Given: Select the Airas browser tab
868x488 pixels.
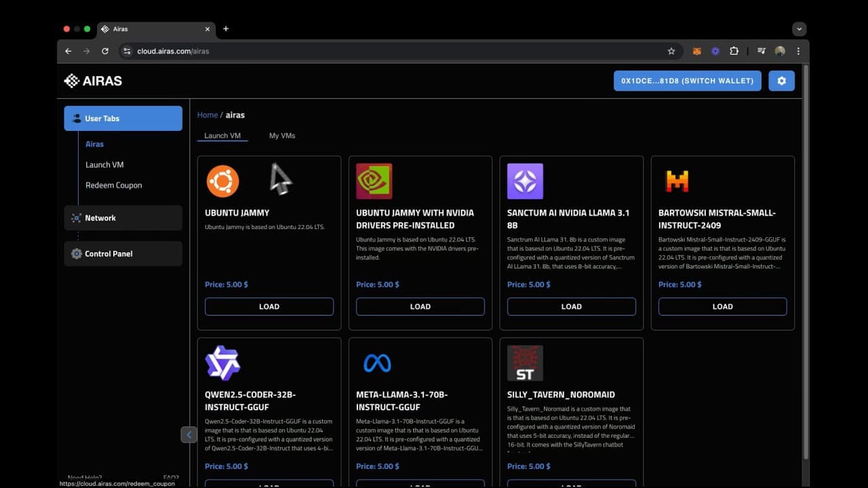Looking at the screenshot, I should (x=156, y=29).
